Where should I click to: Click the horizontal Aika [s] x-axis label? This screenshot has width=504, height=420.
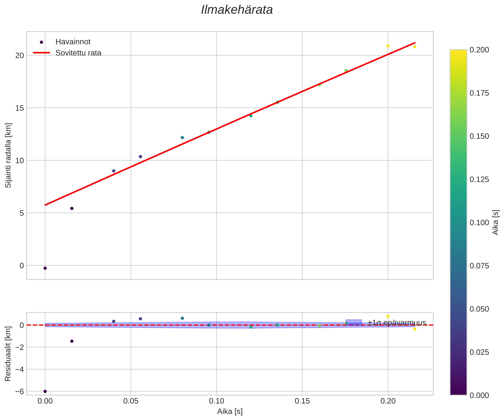click(x=230, y=411)
